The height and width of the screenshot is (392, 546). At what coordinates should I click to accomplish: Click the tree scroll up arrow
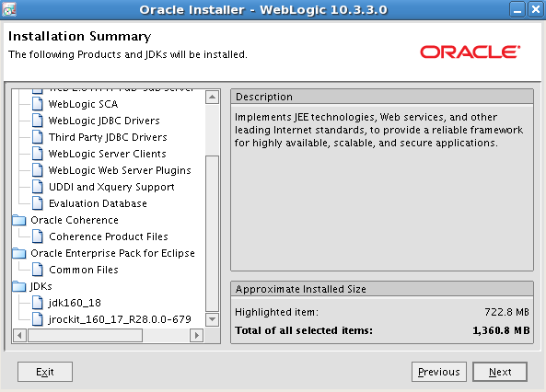[212, 97]
